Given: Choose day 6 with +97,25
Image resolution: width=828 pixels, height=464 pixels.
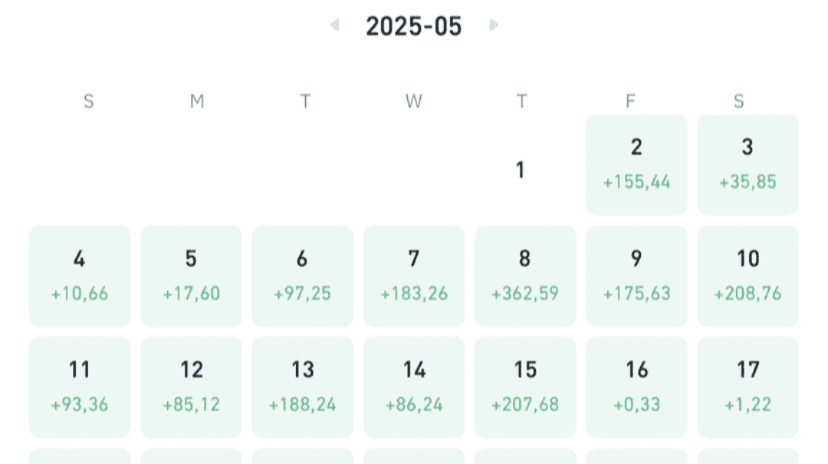Looking at the screenshot, I should (303, 276).
